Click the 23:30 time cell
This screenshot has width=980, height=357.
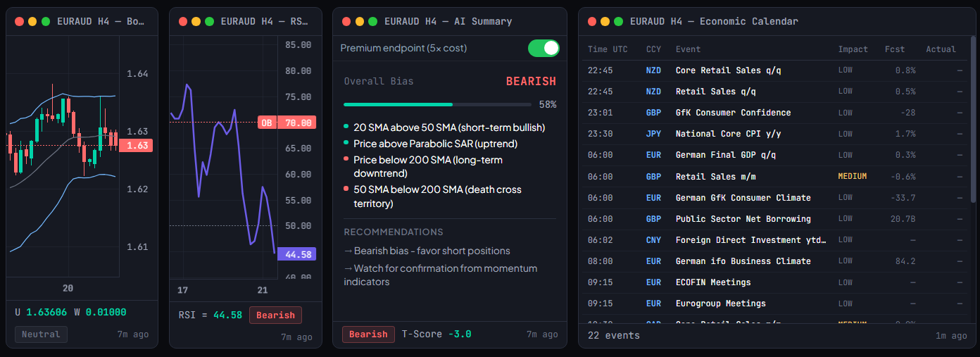coord(600,134)
